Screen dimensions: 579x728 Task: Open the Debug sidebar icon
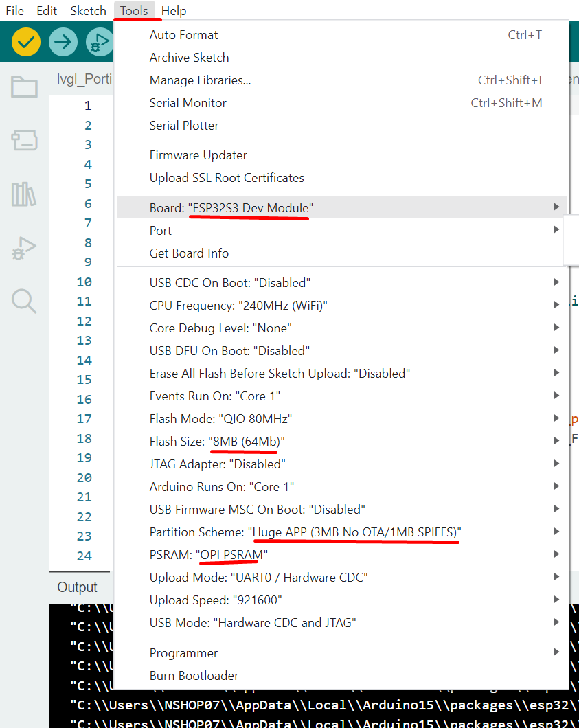tap(23, 248)
